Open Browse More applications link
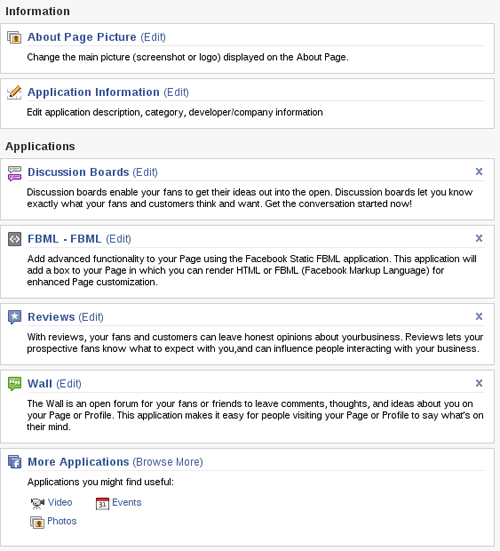 (168, 462)
